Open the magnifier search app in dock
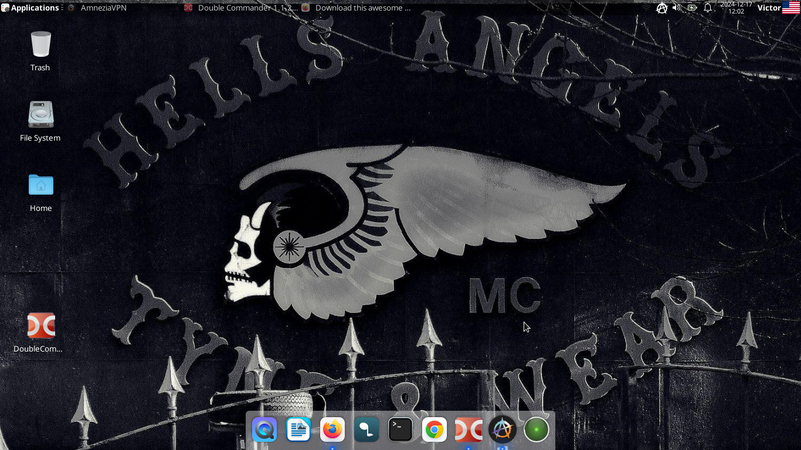 coord(265,430)
